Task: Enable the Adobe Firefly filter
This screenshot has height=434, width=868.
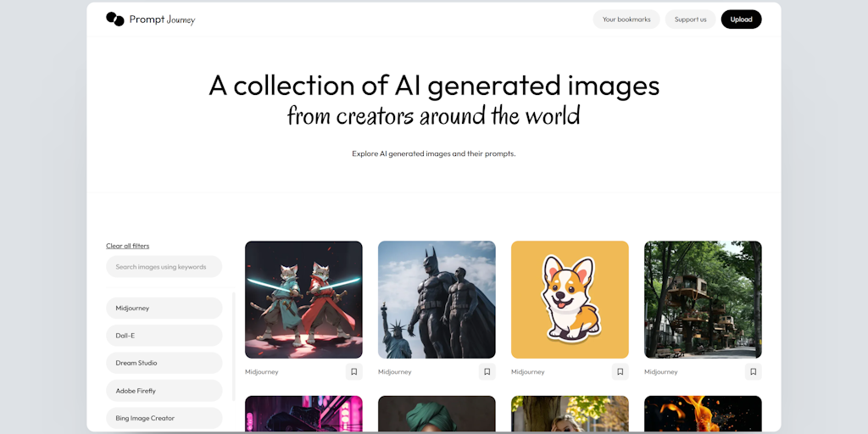Action: point(164,391)
